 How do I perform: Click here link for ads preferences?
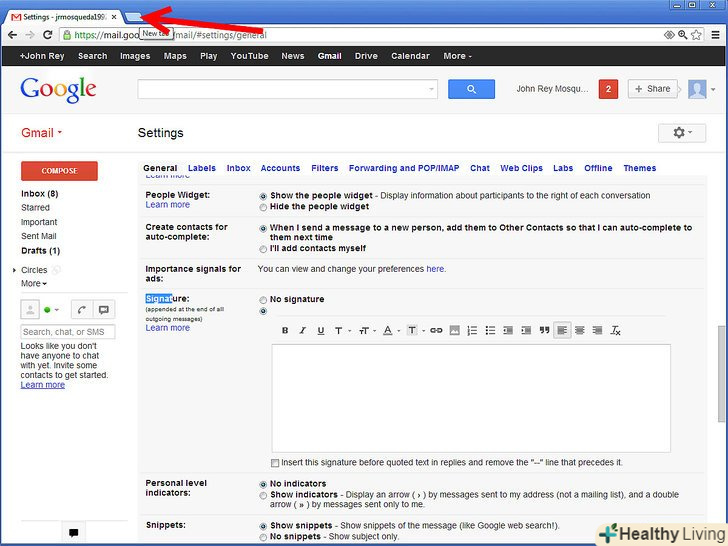point(435,269)
